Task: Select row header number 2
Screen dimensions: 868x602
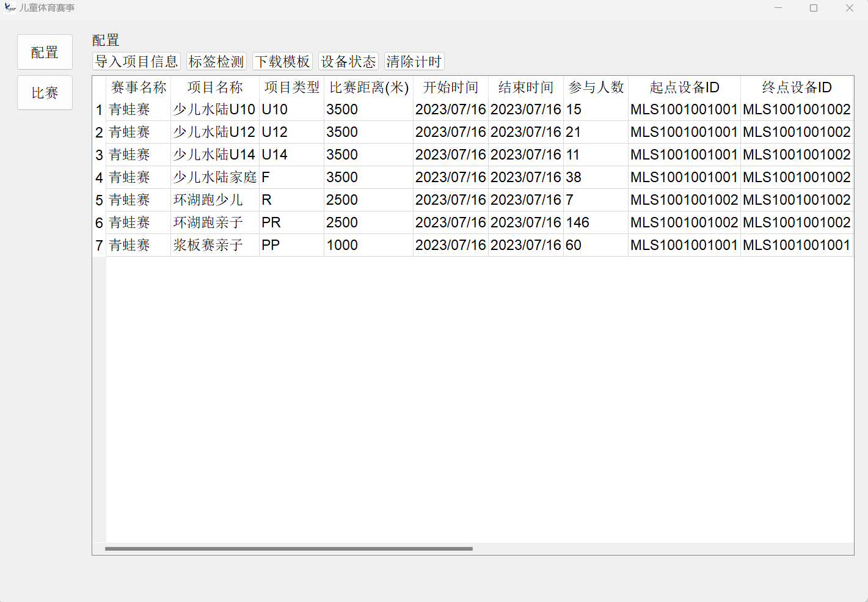Action: (99, 132)
